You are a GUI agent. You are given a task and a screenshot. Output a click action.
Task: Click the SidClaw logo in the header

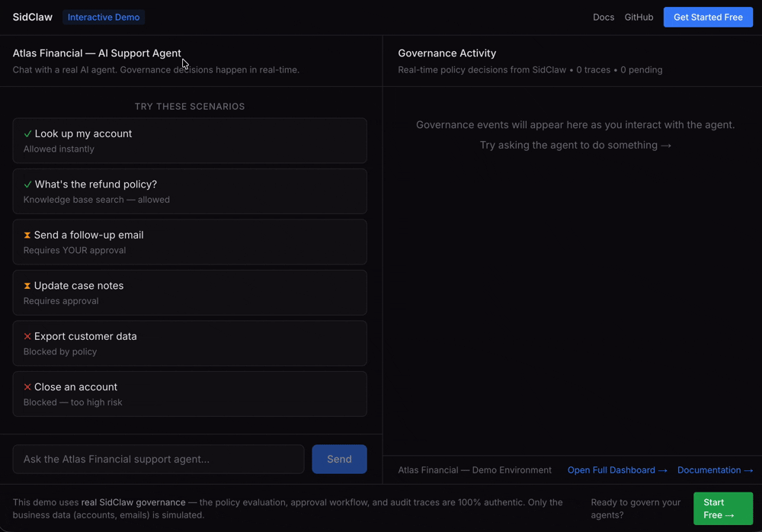[x=32, y=16]
